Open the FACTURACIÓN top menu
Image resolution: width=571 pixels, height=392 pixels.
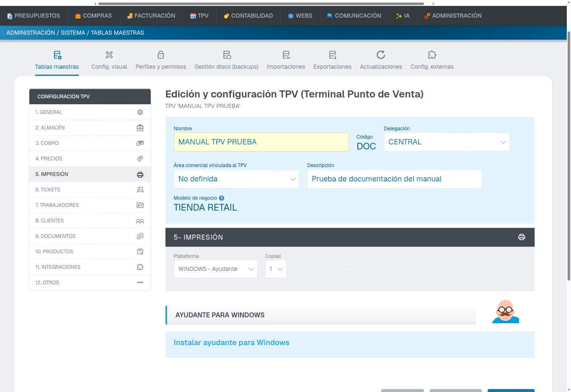pyautogui.click(x=151, y=16)
